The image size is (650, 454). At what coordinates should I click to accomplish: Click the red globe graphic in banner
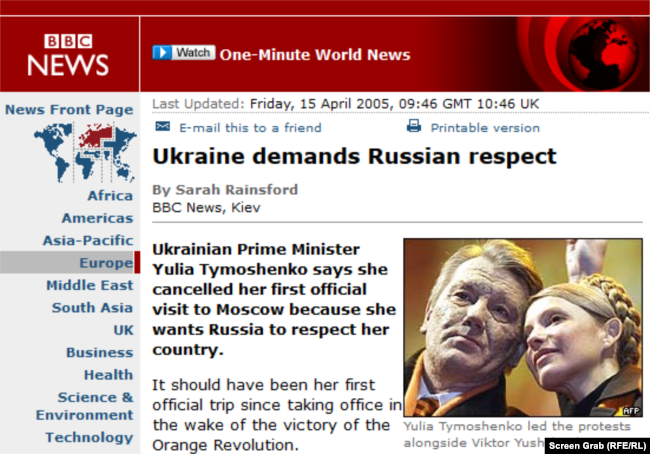603,54
